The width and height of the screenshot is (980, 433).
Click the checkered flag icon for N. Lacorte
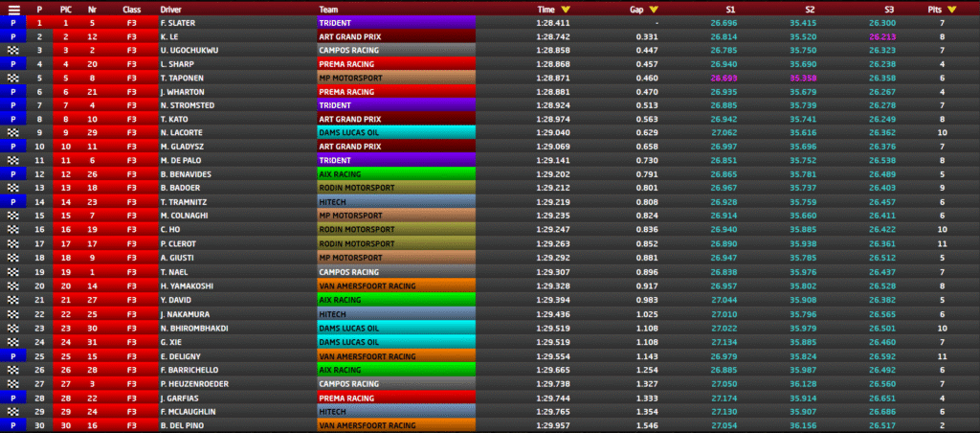[13, 132]
